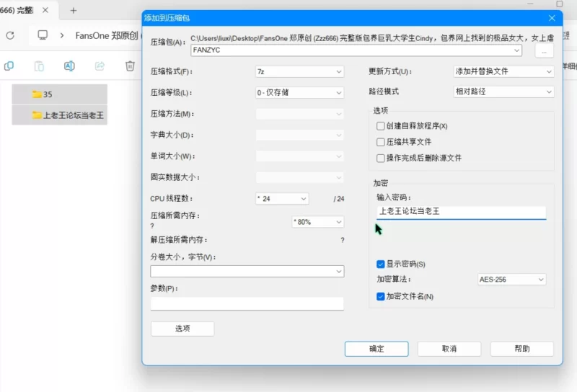Click the rename icon in the Explorer toolbar

tap(69, 66)
